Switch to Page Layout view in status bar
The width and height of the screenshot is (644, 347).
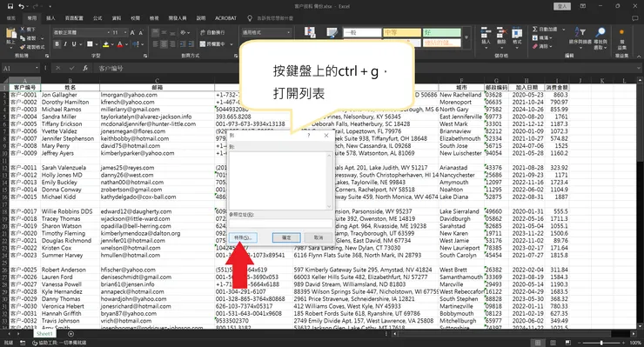tap(553, 343)
